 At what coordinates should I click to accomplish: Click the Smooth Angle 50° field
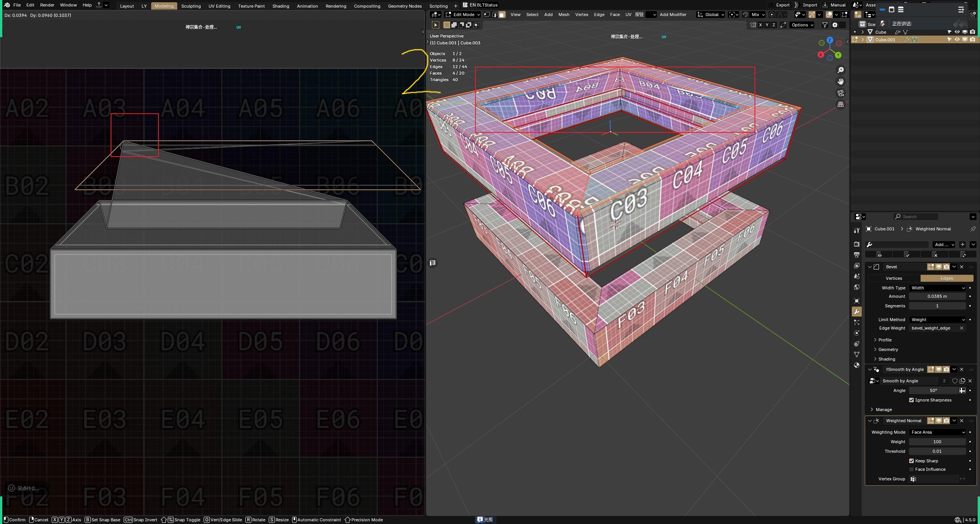(x=933, y=390)
